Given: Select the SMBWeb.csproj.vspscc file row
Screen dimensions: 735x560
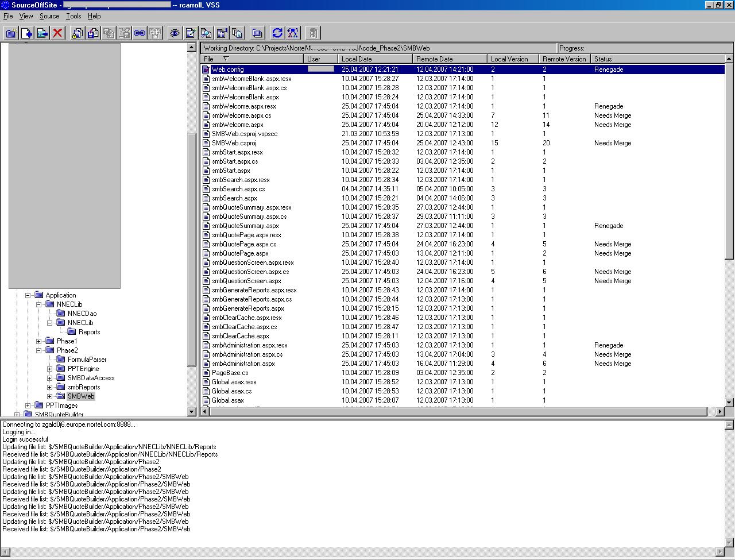Looking at the screenshot, I should pyautogui.click(x=463, y=134).
